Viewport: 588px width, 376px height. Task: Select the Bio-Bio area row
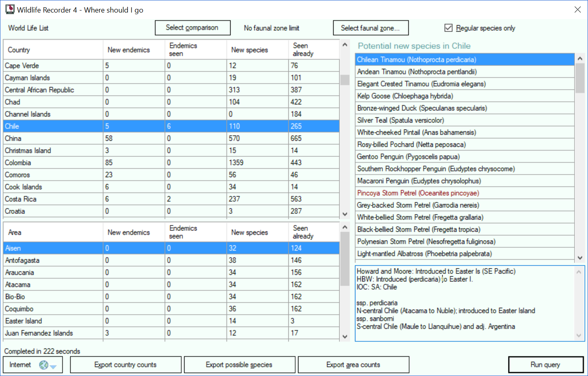(171, 297)
